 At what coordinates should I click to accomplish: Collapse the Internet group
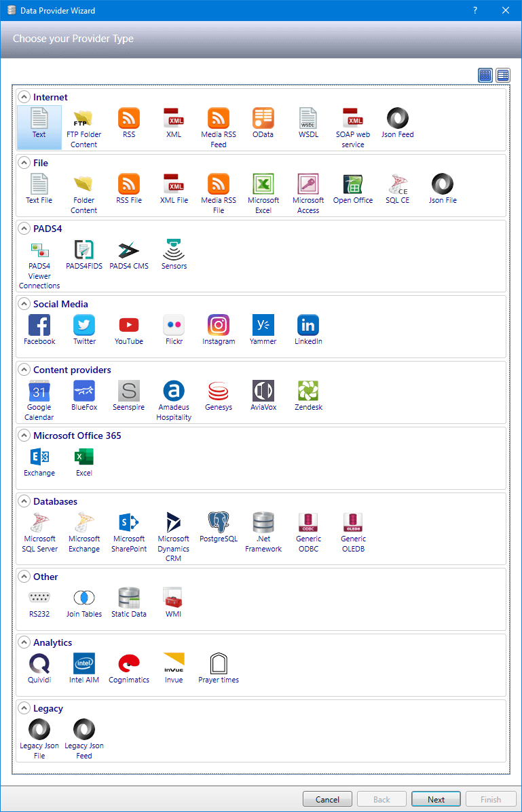[x=24, y=97]
